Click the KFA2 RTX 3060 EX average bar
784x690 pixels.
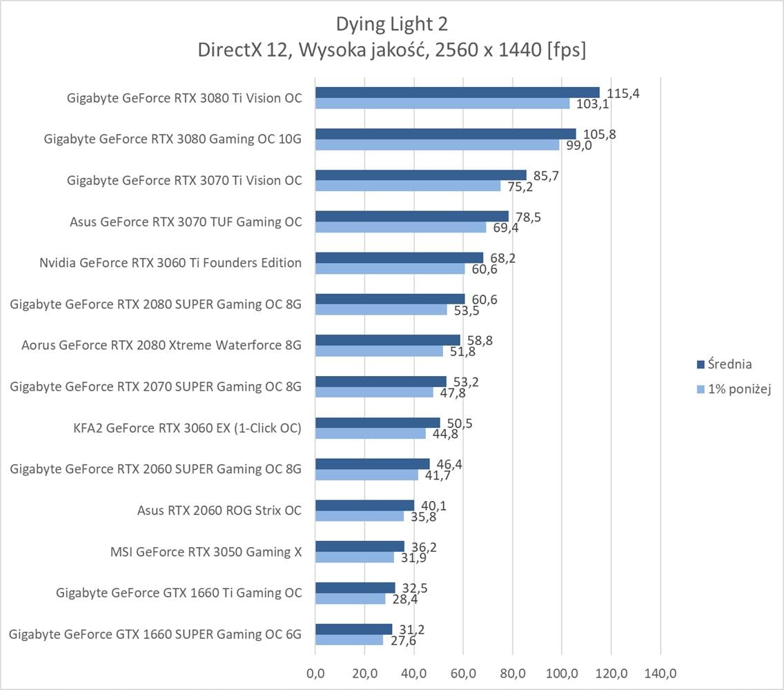pyautogui.click(x=378, y=422)
